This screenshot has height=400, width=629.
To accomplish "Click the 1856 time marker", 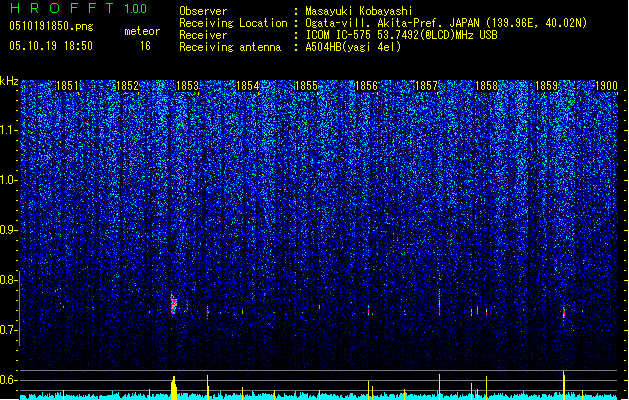I will pos(366,86).
